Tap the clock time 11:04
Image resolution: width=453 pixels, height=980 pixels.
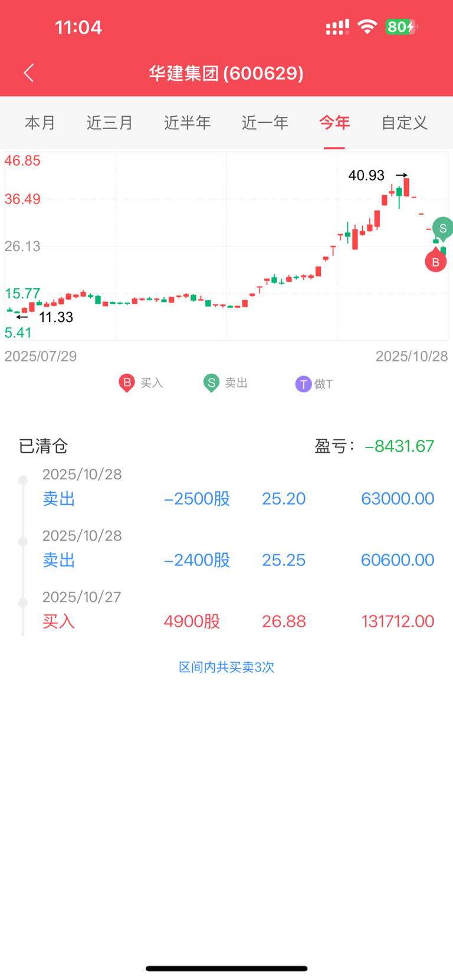[78, 27]
